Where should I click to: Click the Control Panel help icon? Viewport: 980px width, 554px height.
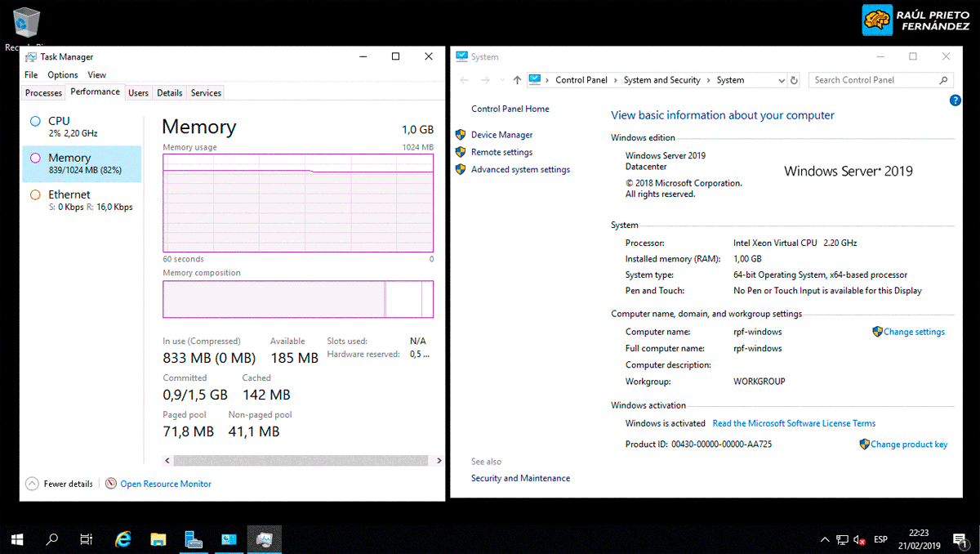pyautogui.click(x=955, y=101)
